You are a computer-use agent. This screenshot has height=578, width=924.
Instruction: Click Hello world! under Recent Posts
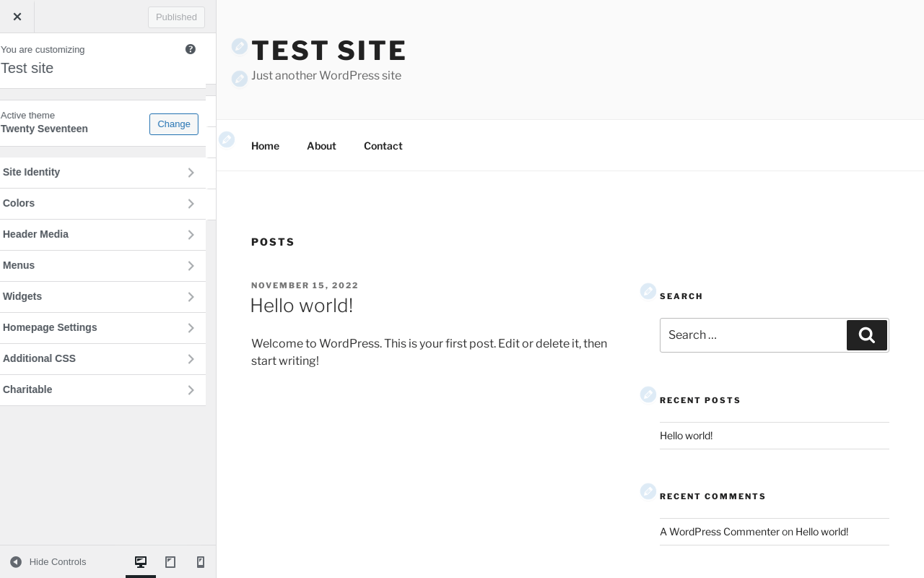[686, 436]
